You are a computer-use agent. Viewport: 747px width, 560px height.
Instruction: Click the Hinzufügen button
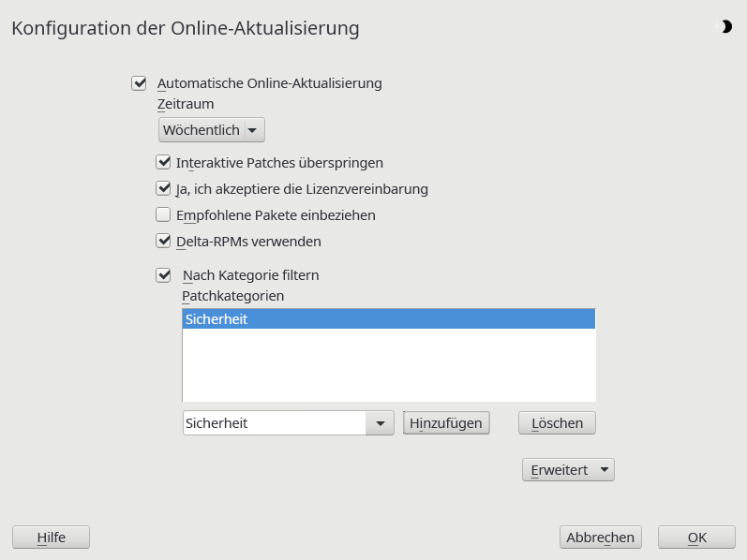tap(446, 423)
